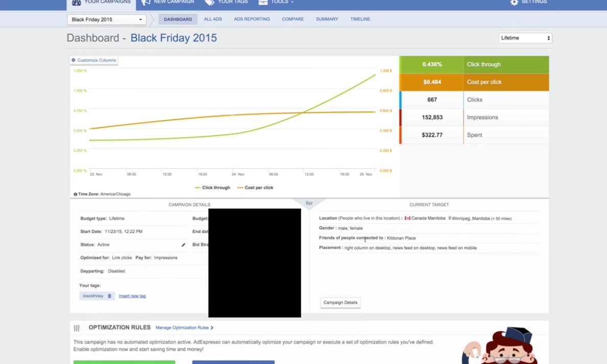
Task: Click the Settings gear icon
Action: 514,3
